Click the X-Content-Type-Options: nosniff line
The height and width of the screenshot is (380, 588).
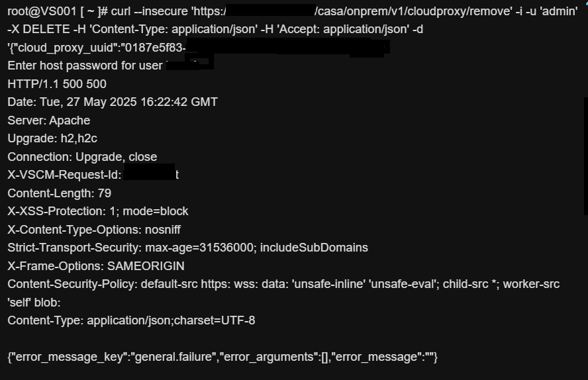[94, 230]
